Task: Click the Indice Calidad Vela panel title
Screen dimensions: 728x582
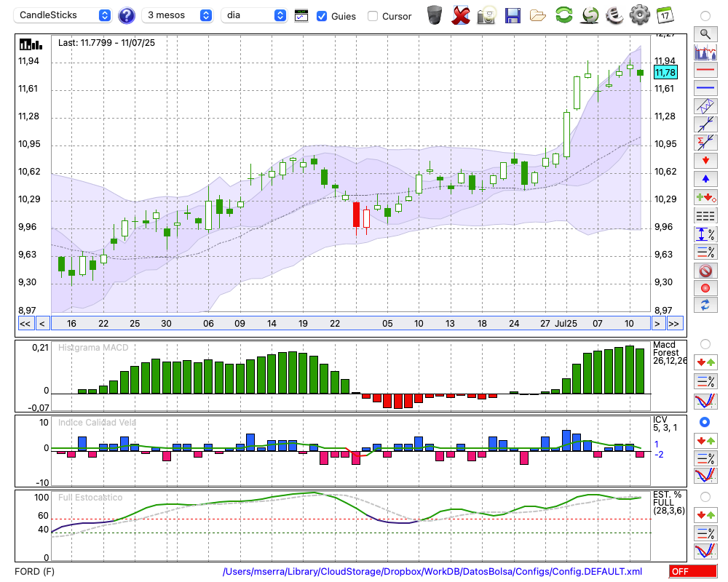Action: point(97,423)
